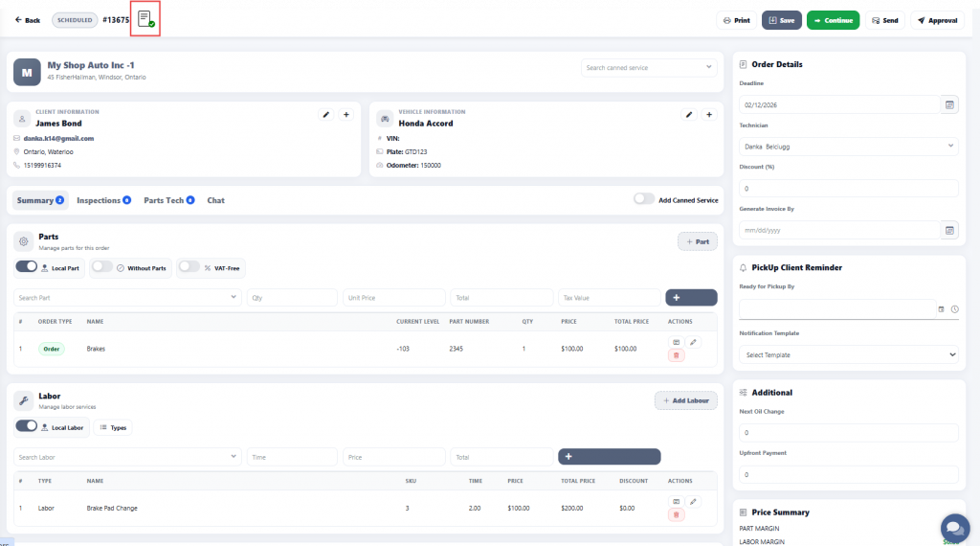The width and height of the screenshot is (980, 546).
Task: Click the document checkmark icon beside order number
Action: point(145,19)
